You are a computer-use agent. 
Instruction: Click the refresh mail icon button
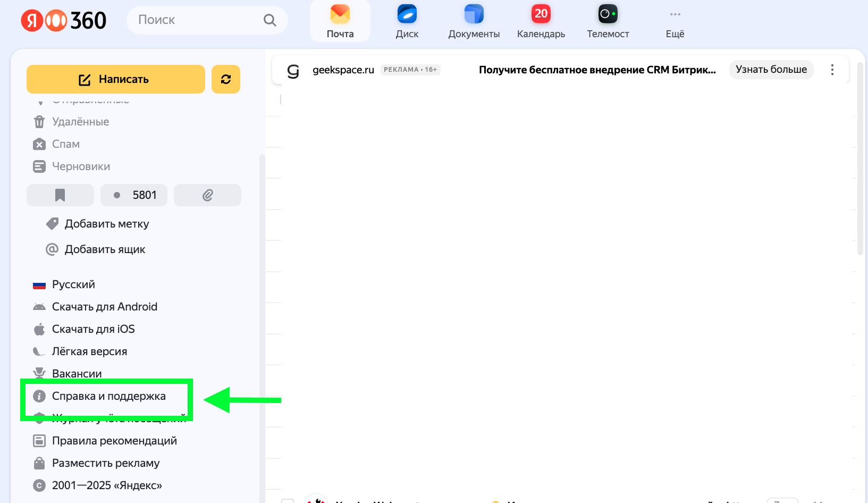[225, 79]
